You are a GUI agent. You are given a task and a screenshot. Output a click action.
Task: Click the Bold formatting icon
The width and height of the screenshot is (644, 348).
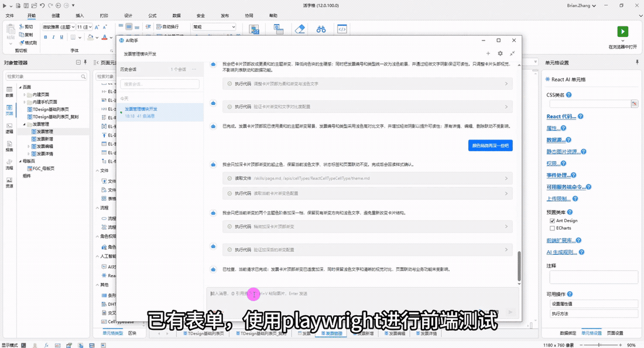[46, 37]
